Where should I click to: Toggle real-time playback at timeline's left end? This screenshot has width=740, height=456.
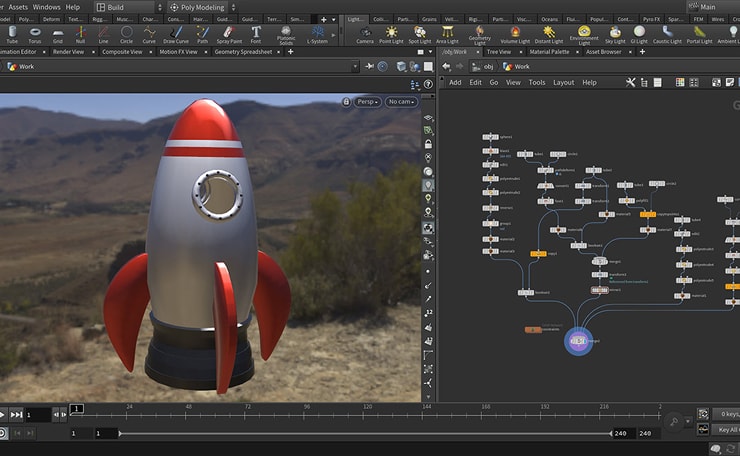(x=4, y=433)
